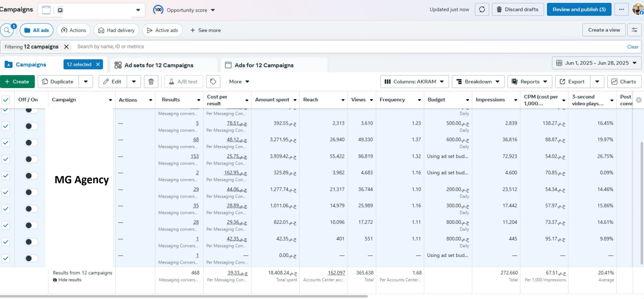This screenshot has height=299, width=644.
Task: Switch to Ad sets for 12 Campaigns tab
Action: click(158, 66)
